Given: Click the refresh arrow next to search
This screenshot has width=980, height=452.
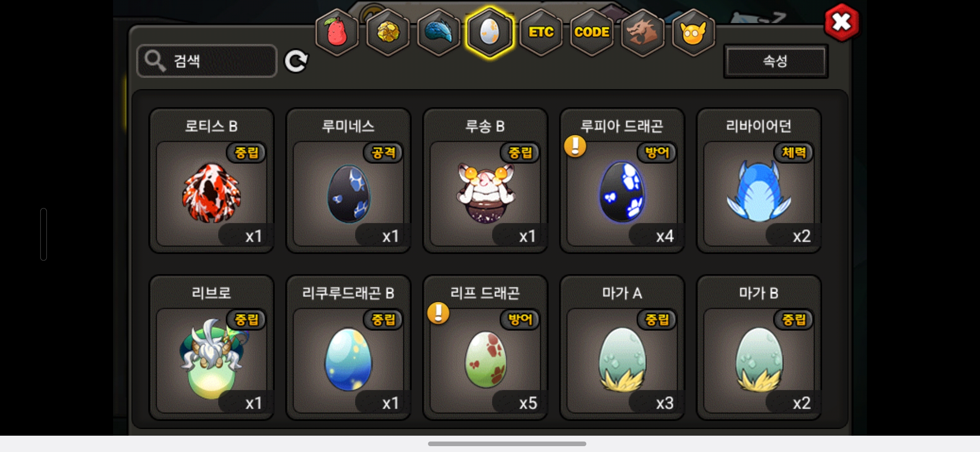Looking at the screenshot, I should click(x=296, y=61).
